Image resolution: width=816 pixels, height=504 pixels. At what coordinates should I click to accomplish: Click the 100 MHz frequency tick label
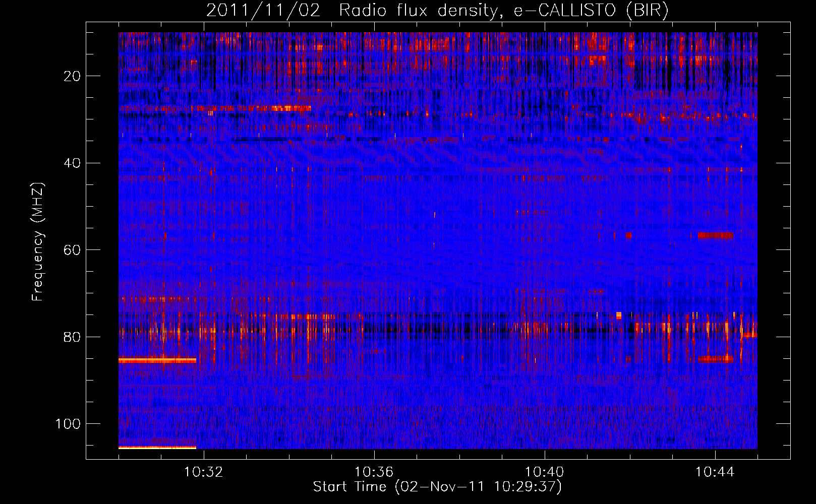(x=68, y=424)
